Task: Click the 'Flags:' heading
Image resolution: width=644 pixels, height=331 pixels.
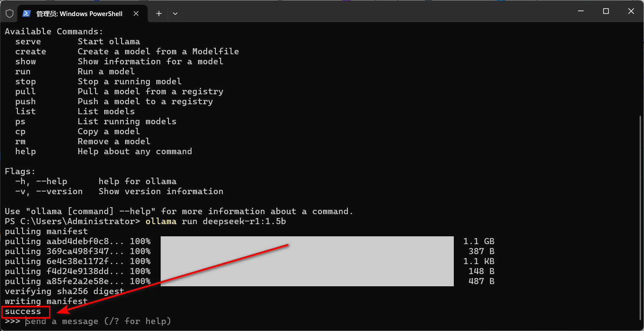Action: 20,172
